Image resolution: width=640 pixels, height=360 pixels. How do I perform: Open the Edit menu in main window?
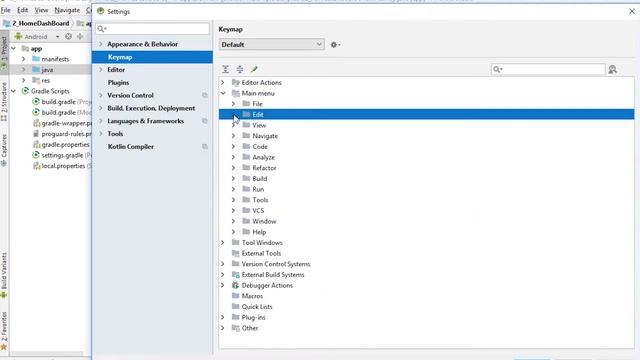[x=22, y=10]
